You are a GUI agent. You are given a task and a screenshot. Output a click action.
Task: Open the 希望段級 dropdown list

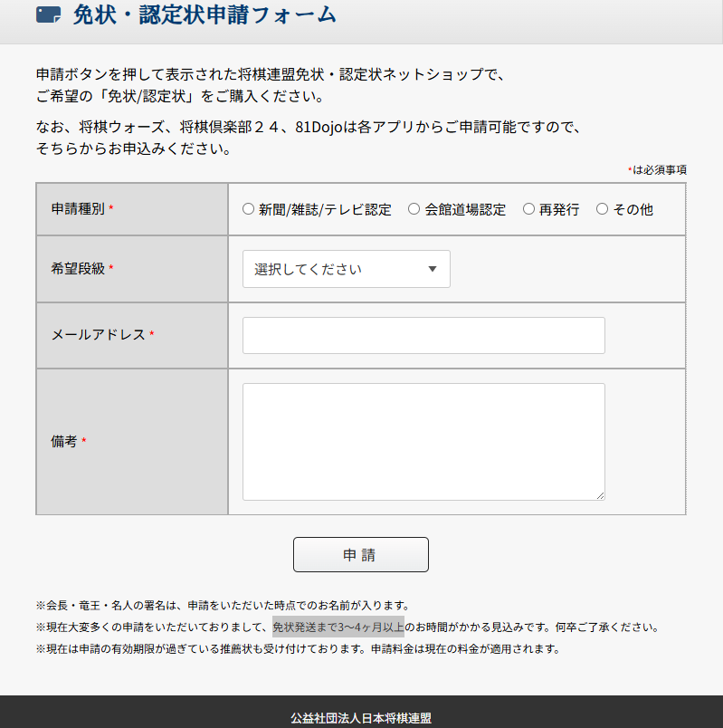coord(346,269)
